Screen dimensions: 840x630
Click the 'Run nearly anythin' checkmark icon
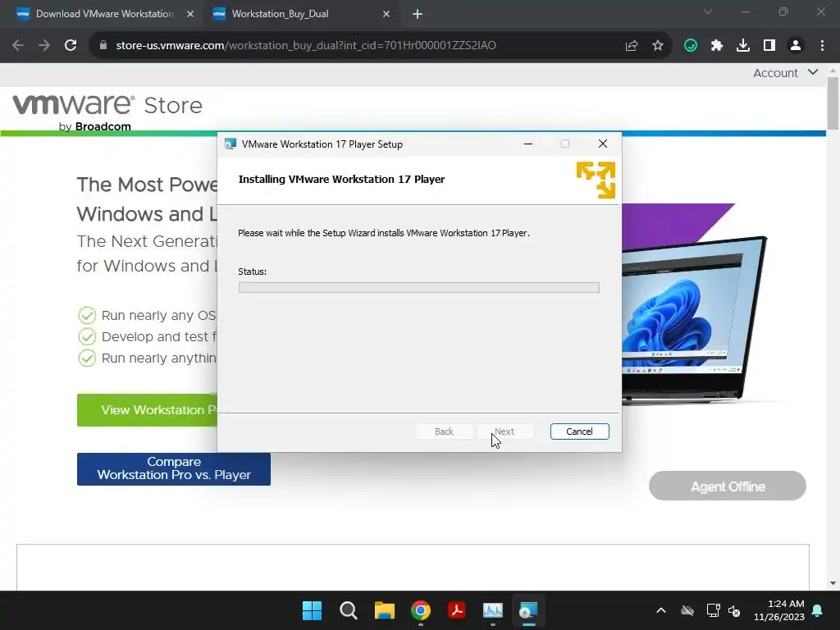pyautogui.click(x=87, y=358)
